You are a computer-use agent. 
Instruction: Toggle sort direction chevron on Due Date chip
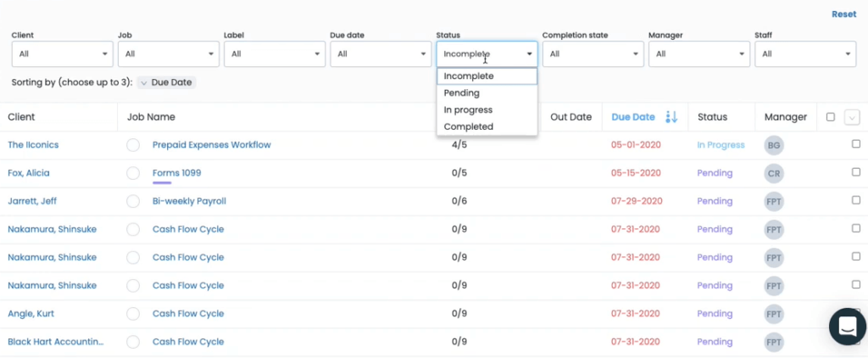coord(143,82)
